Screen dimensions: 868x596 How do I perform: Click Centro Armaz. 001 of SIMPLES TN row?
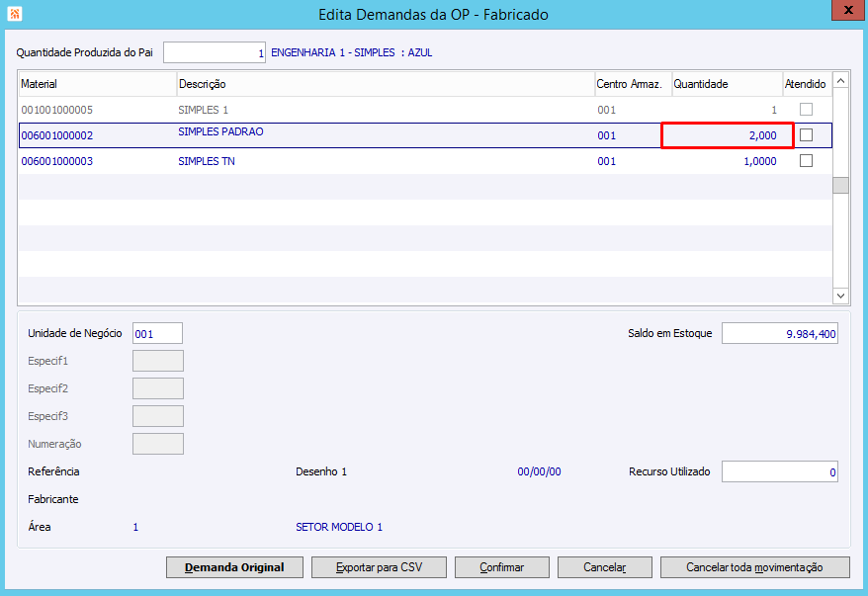coord(607,161)
